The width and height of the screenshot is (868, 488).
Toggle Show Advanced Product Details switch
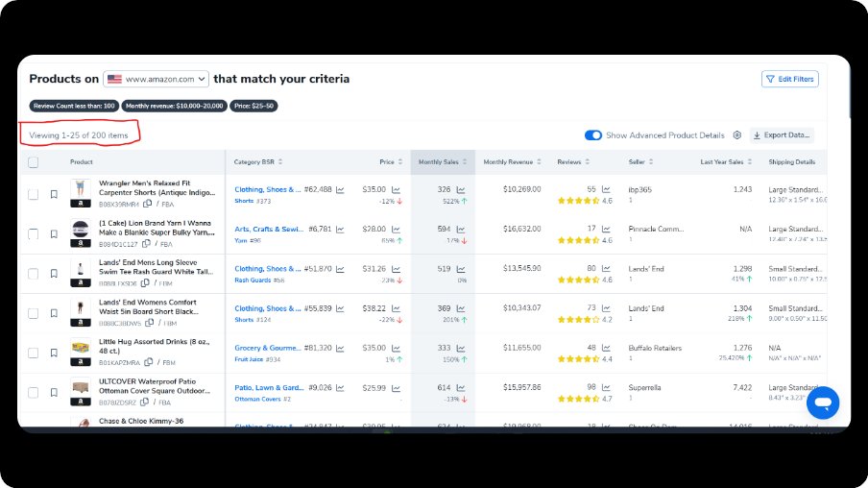[x=592, y=135]
